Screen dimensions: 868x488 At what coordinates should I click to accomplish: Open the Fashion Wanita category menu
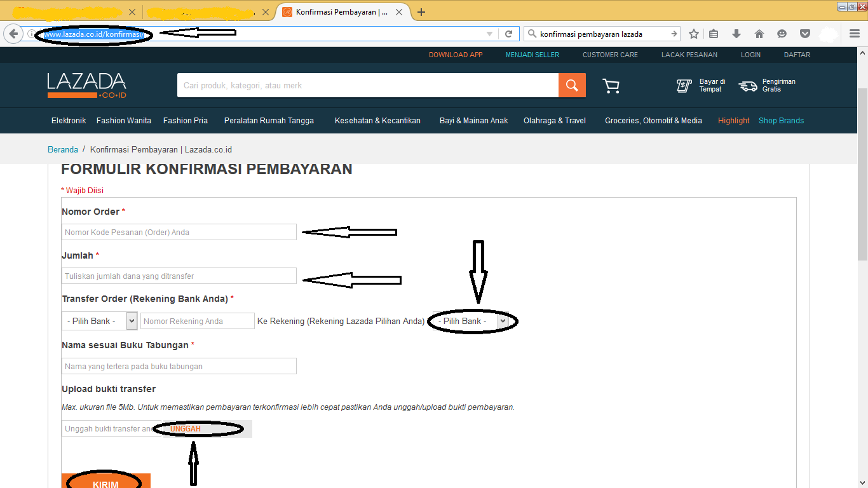(x=124, y=121)
